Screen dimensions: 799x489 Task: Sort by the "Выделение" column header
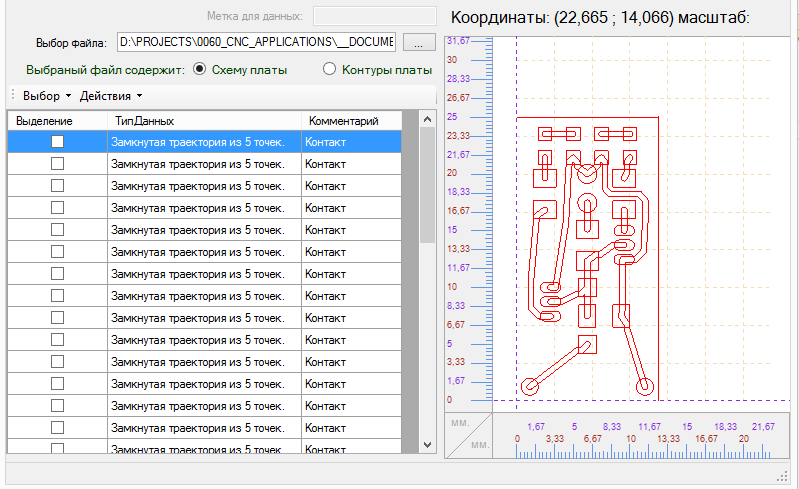point(58,121)
